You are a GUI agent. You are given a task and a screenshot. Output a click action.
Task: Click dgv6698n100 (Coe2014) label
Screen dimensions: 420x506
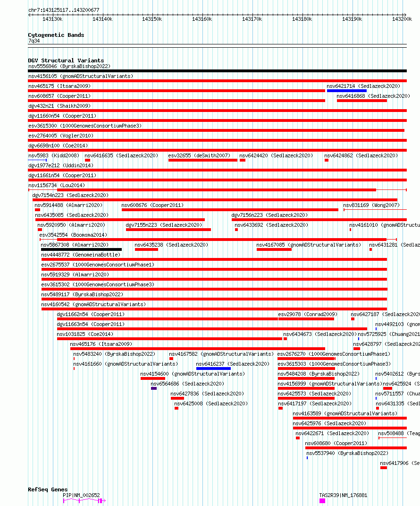[58, 146]
